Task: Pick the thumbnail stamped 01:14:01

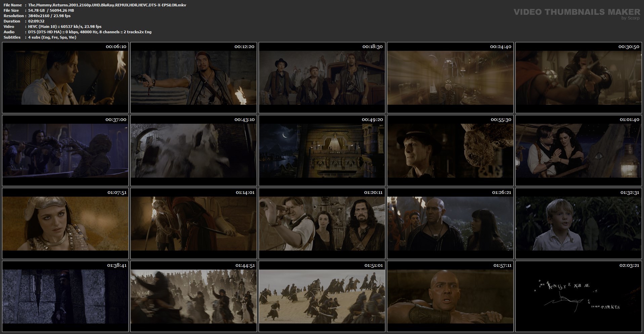Action: tap(194, 223)
